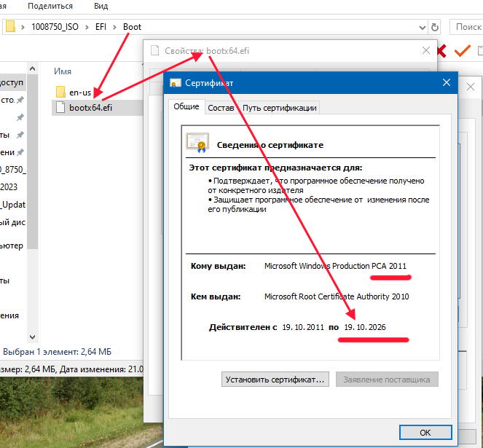Click the en-us folder icon
The image size is (483, 448).
60,92
